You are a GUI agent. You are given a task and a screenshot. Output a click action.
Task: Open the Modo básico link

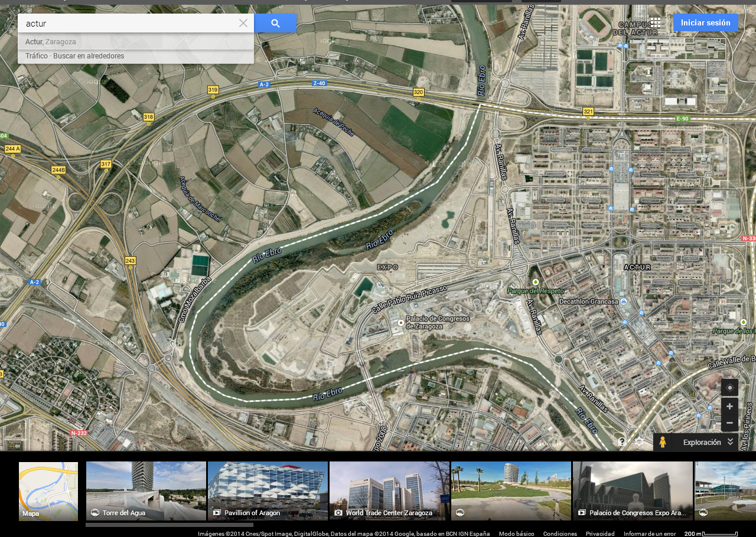pyautogui.click(x=516, y=533)
